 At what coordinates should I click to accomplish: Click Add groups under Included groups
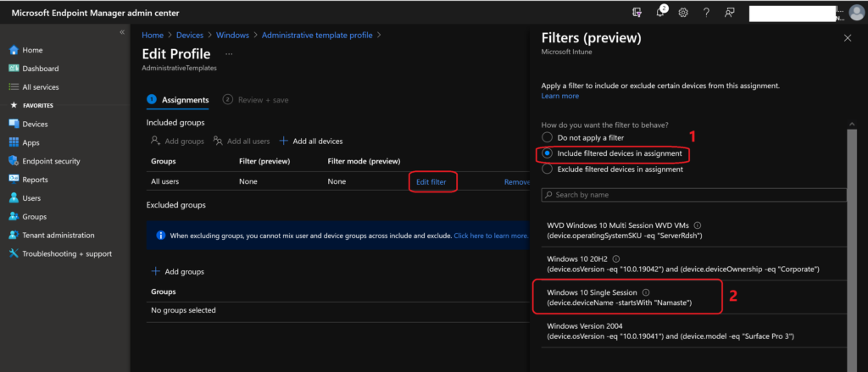178,142
